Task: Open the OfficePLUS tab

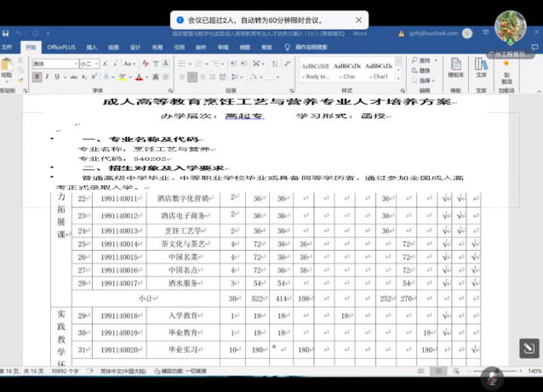Action: pyautogui.click(x=61, y=48)
